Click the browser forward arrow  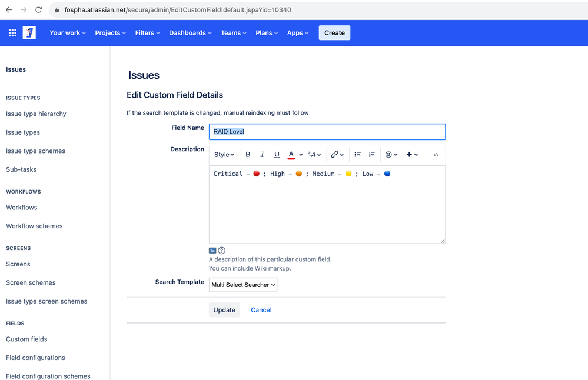tap(24, 10)
